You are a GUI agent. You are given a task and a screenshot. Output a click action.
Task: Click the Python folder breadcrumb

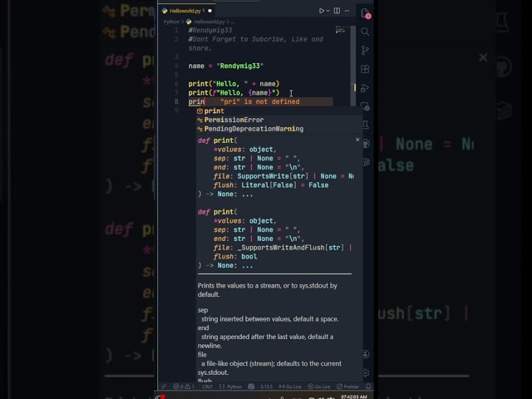171,22
